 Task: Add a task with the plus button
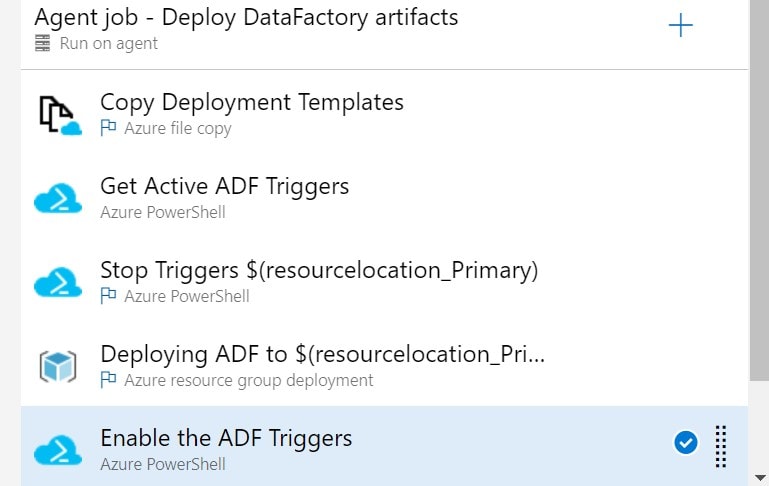tap(680, 26)
